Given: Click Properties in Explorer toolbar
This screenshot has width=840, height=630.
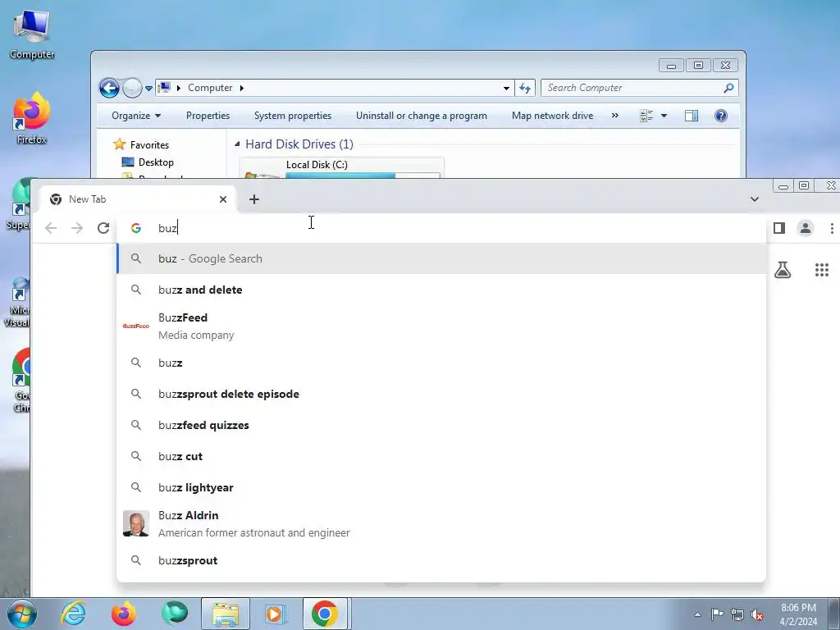Looking at the screenshot, I should coord(208,116).
